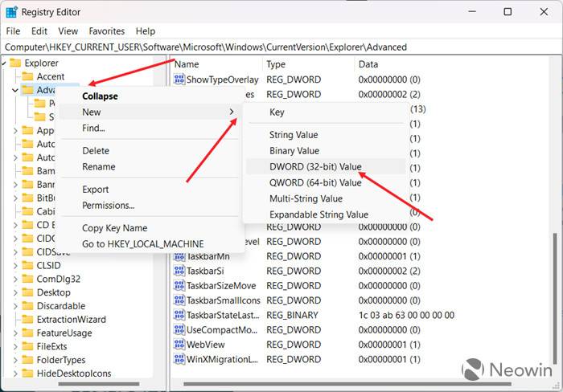The width and height of the screenshot is (563, 392).
Task: Click the UseCompactMode value icon
Action: pos(179,330)
